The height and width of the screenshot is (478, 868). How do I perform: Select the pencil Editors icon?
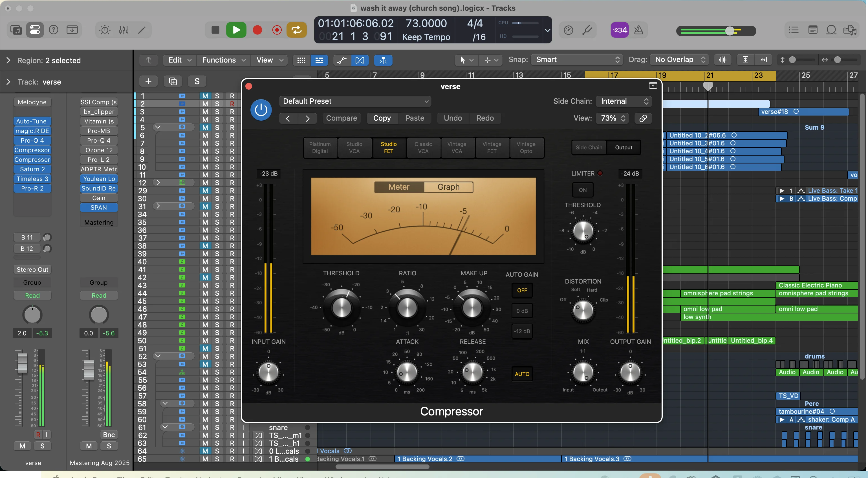[142, 30]
